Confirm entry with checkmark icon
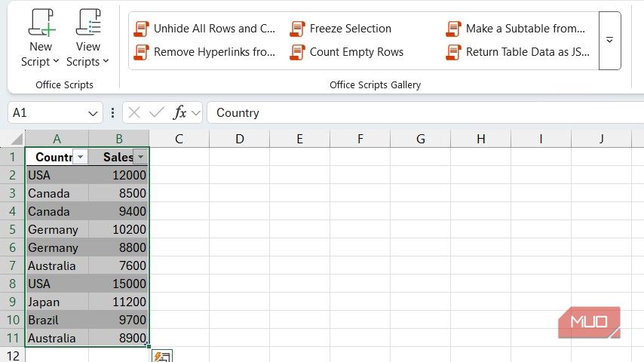The image size is (644, 362). [x=157, y=112]
